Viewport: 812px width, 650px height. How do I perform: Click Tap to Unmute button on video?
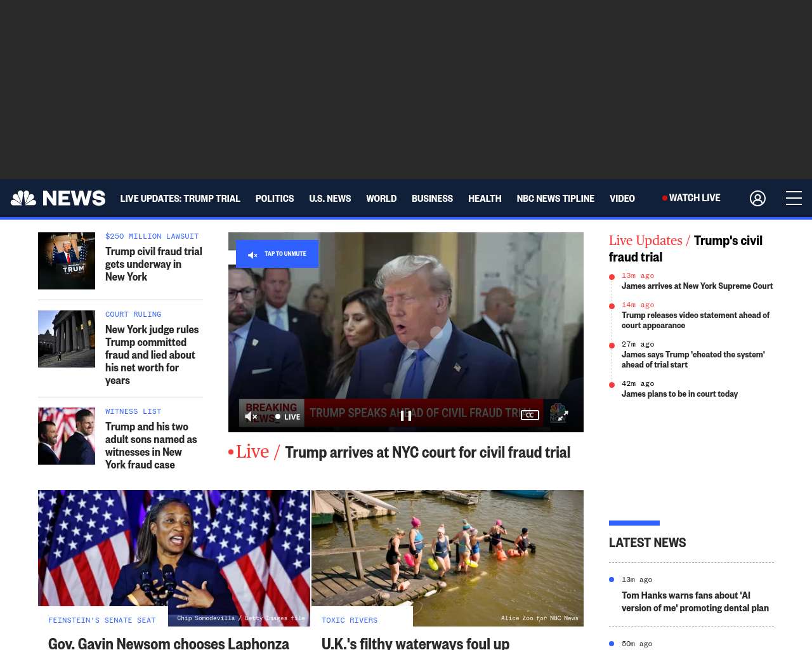[277, 254]
